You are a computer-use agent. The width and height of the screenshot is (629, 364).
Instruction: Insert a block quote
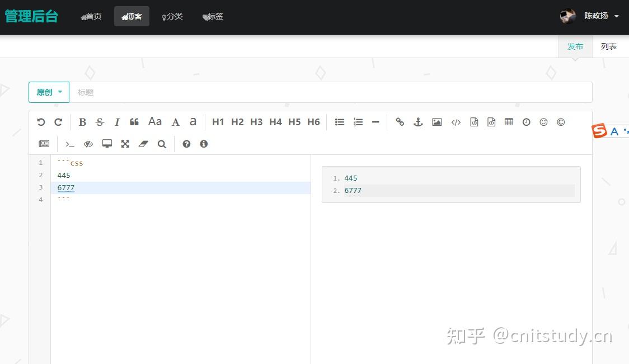[x=134, y=122]
